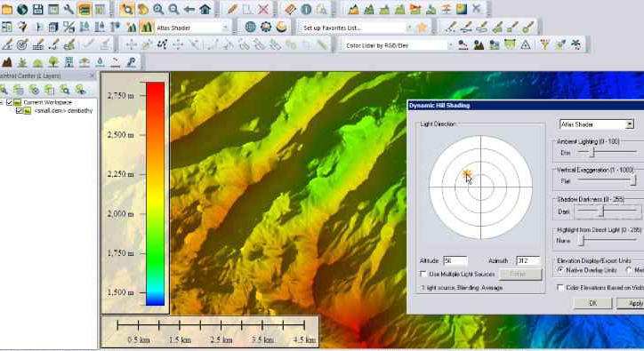Toggle Use Multiple Light Sources checkbox
The height and width of the screenshot is (351, 644).
coord(423,274)
